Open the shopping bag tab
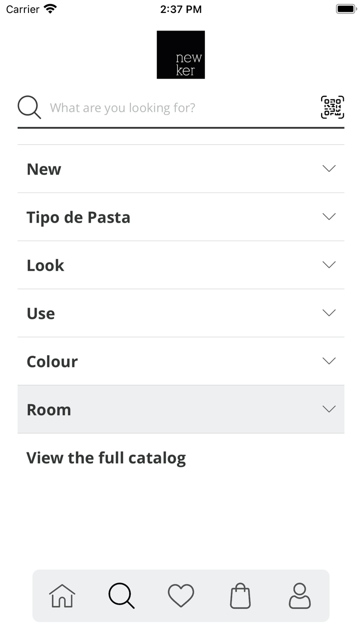Image resolution: width=362 pixels, height=644 pixels. click(240, 596)
